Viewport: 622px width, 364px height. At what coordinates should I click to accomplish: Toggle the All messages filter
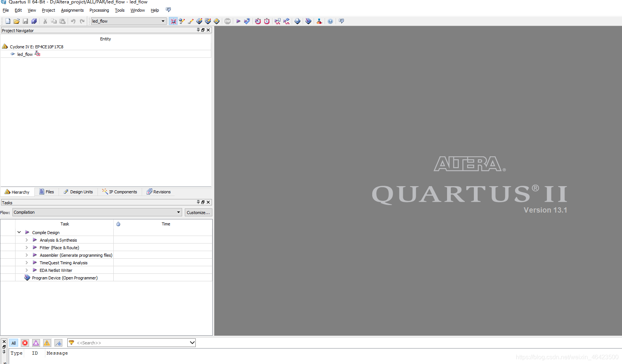[14, 343]
